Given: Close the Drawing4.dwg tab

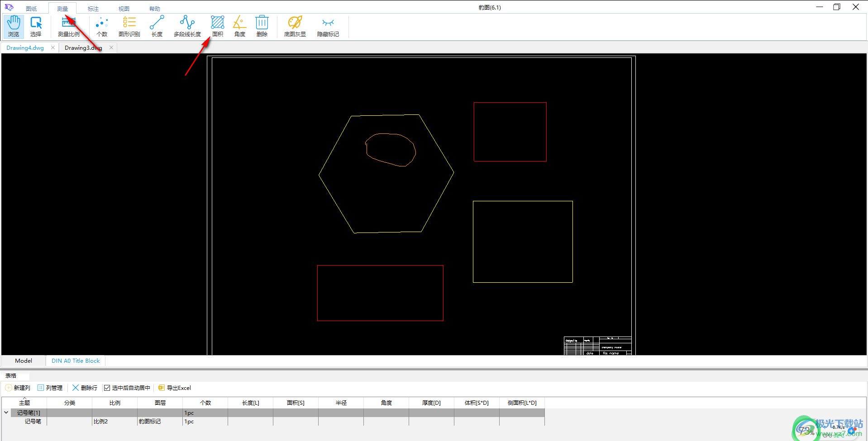Looking at the screenshot, I should pyautogui.click(x=53, y=47).
